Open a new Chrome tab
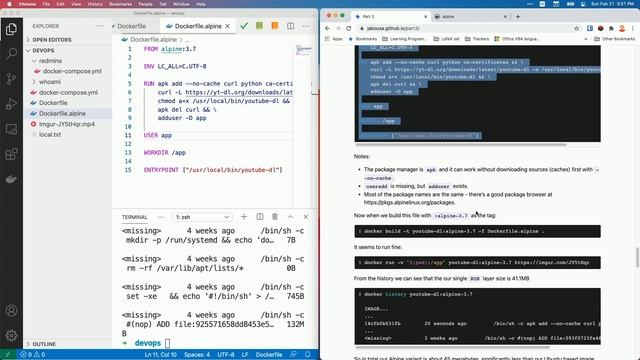This screenshot has width=640, height=360. (518, 16)
